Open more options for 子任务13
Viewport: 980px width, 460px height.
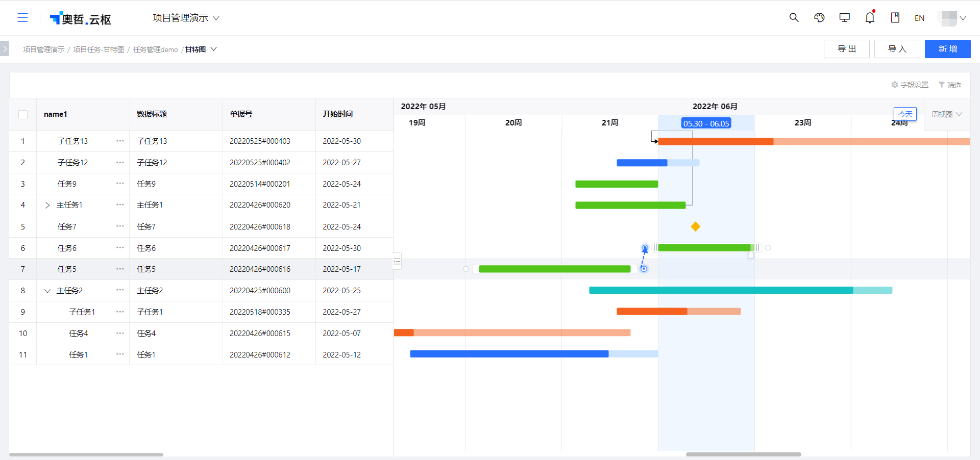pos(120,141)
